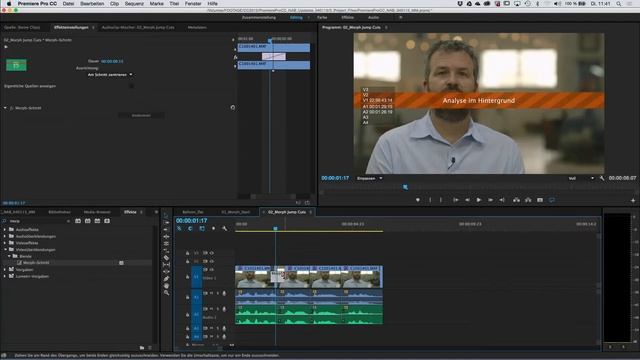Open the Ausrichtung alignment dropdown
The image size is (640, 360).
[x=110, y=75]
